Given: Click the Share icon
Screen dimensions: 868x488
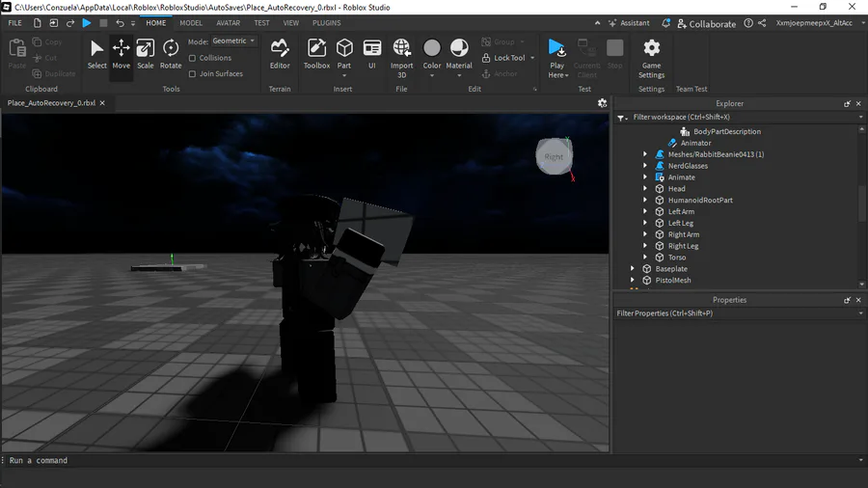Looking at the screenshot, I should (762, 23).
